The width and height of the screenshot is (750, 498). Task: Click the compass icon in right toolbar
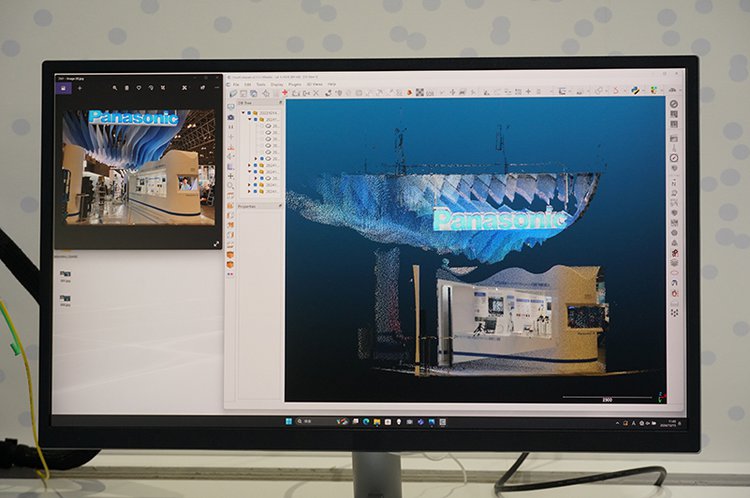(x=673, y=158)
